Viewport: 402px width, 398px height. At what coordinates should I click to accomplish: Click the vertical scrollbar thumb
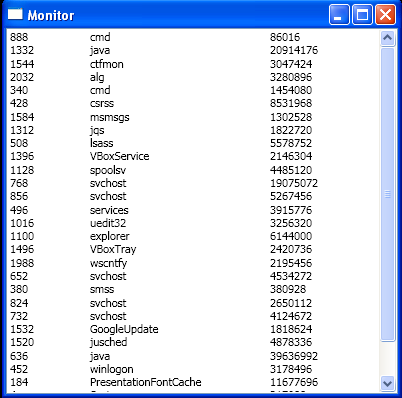click(387, 194)
